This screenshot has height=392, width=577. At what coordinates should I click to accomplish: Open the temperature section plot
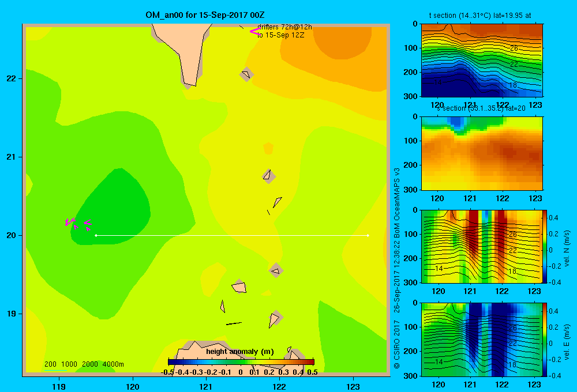point(482,61)
